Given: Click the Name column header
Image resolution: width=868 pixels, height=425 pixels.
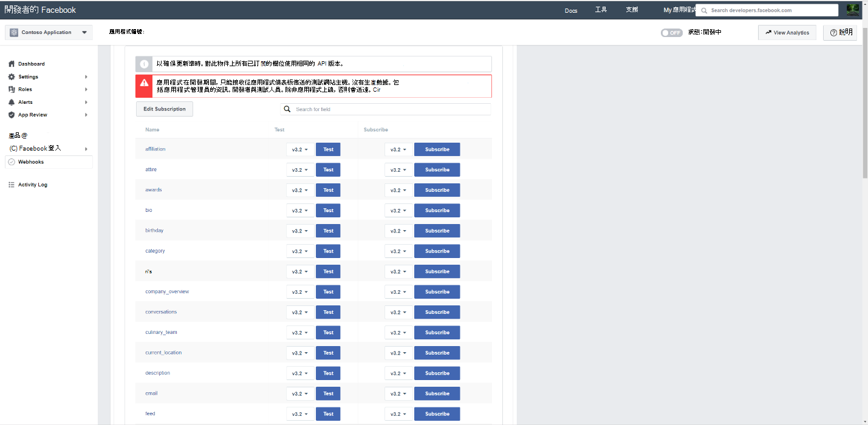Looking at the screenshot, I should click(152, 129).
